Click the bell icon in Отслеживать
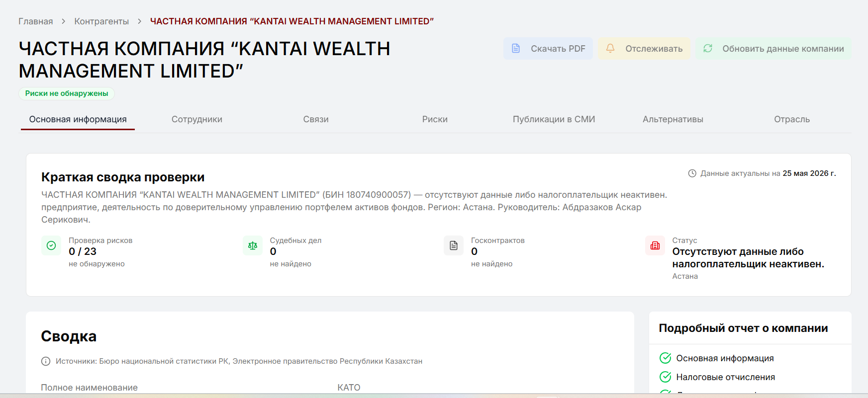The width and height of the screenshot is (868, 398). coord(610,48)
